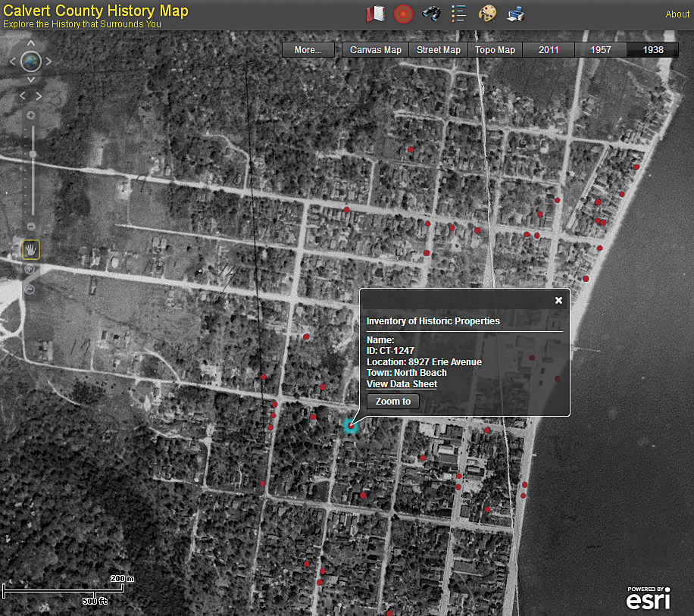The image size is (694, 616).
Task: Pan map up with navigation arrow
Action: coord(31,43)
